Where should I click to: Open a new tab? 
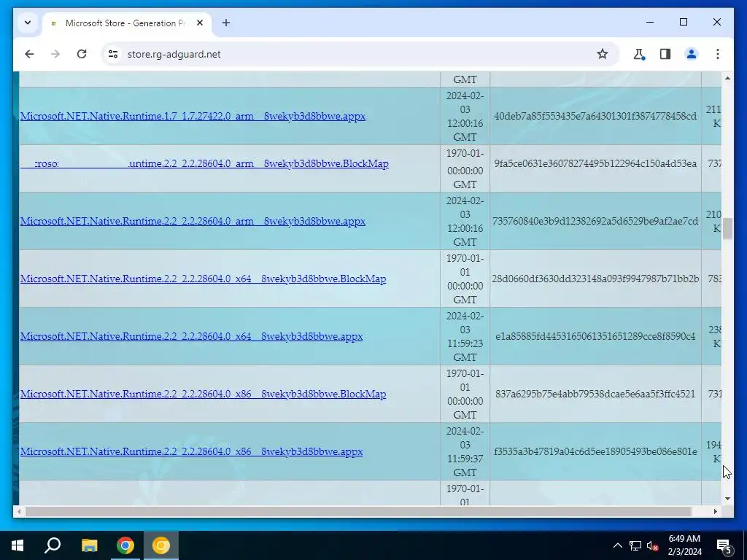coord(226,23)
